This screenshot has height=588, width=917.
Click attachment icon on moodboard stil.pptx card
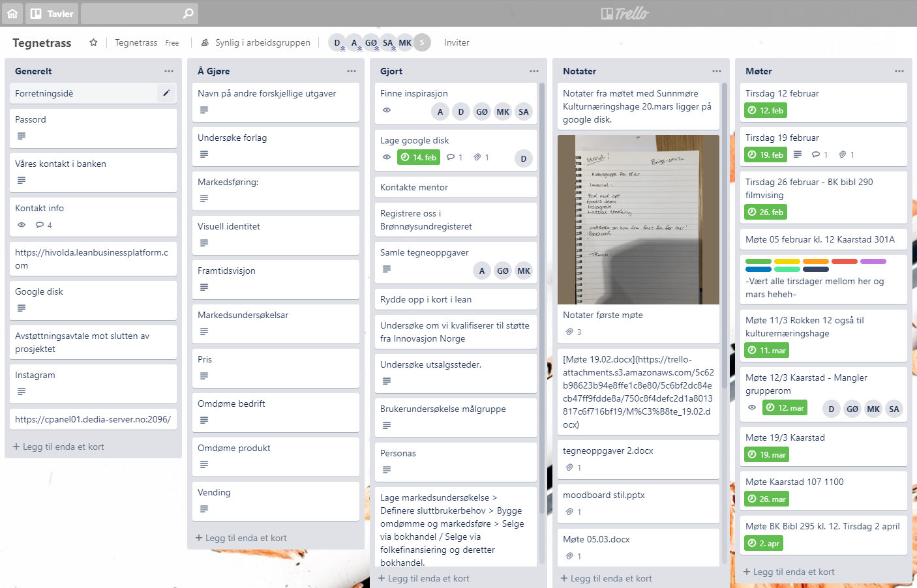coord(569,512)
